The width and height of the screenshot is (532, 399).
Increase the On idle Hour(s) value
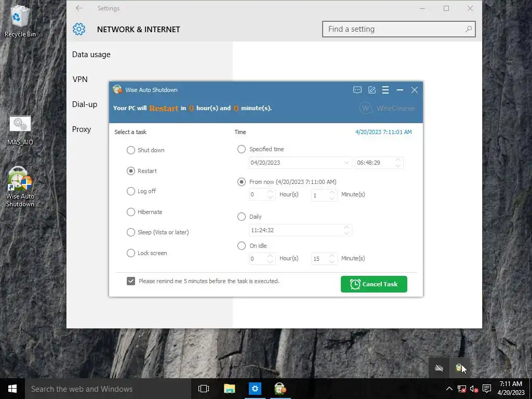(x=270, y=256)
